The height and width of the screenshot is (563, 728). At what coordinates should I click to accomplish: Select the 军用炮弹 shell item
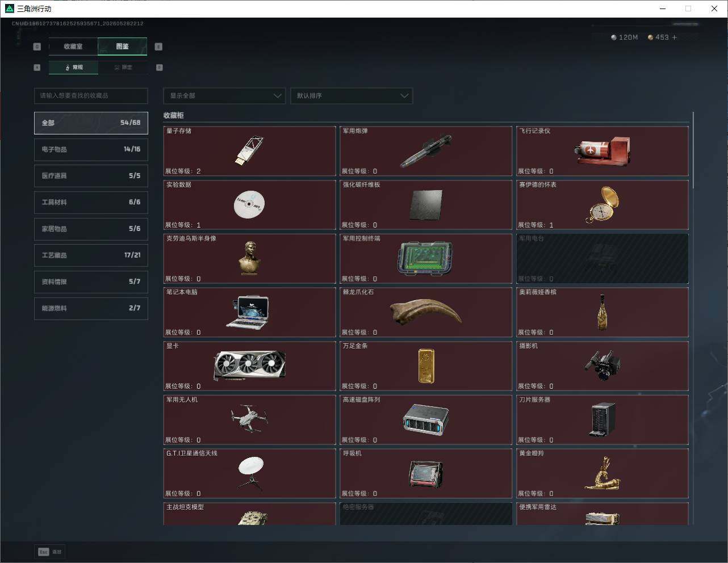point(426,151)
